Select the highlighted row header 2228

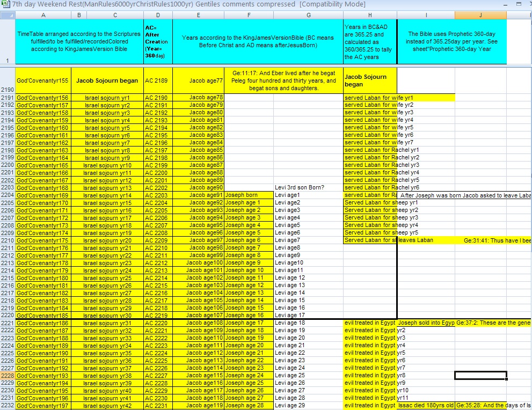[8, 376]
